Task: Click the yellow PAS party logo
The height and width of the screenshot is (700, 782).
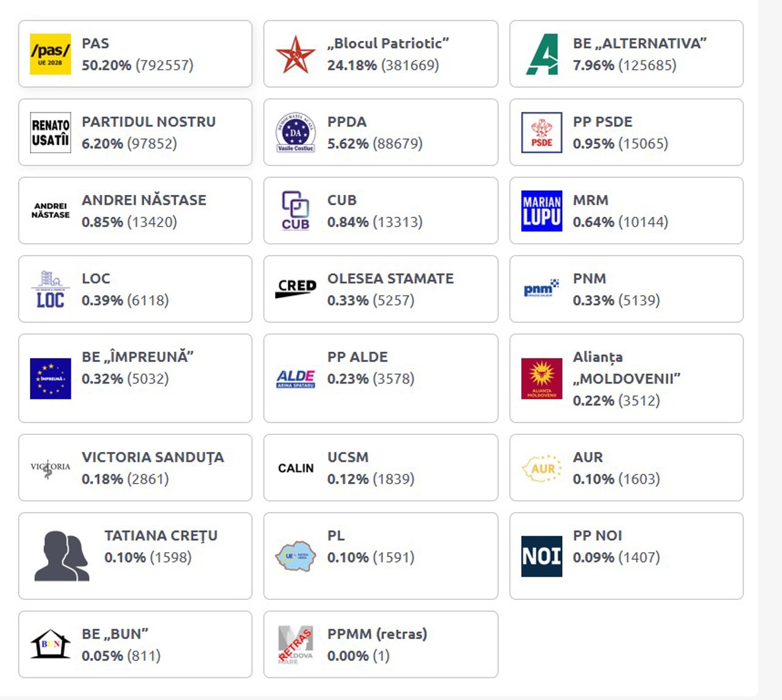Action: click(50, 54)
